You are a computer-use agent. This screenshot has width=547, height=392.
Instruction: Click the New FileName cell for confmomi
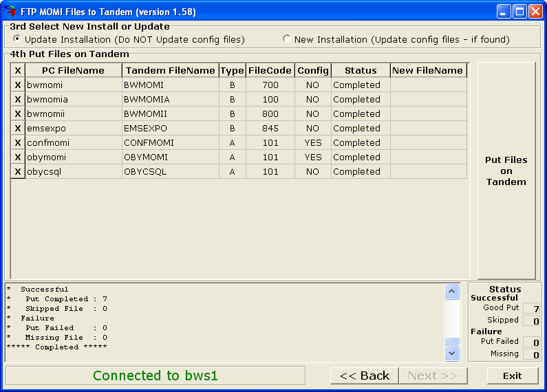[x=428, y=143]
